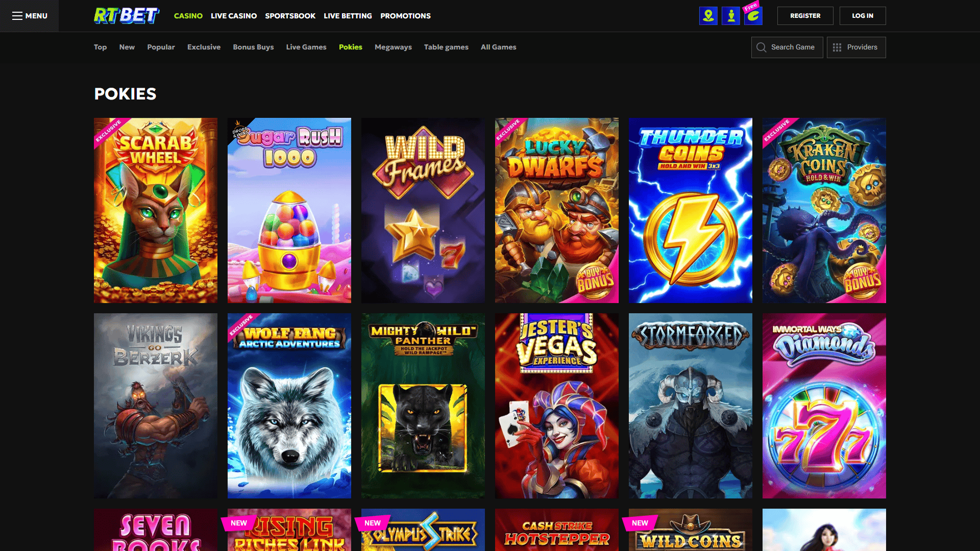The height and width of the screenshot is (551, 980).
Task: Log in with the LOG IN button
Action: click(863, 16)
